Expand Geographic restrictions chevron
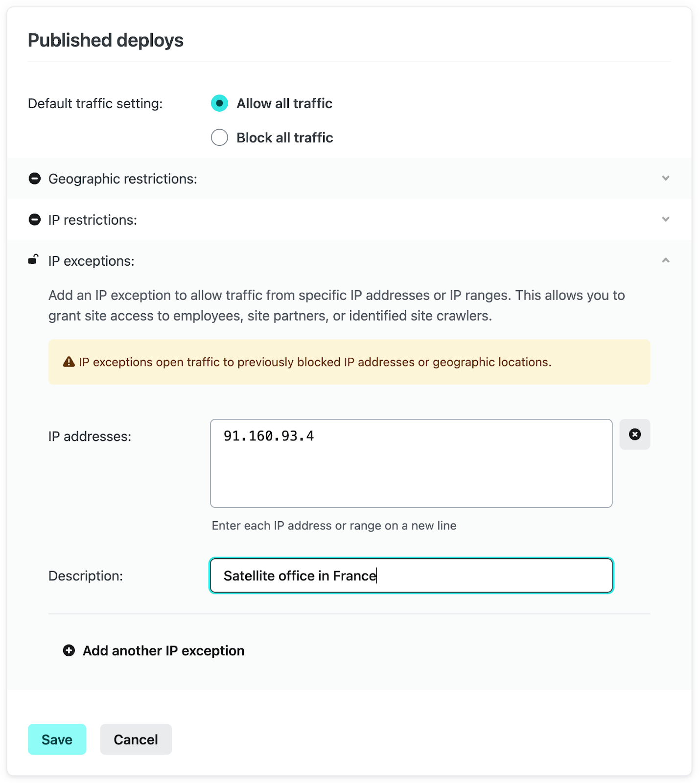700x783 pixels. 665,178
